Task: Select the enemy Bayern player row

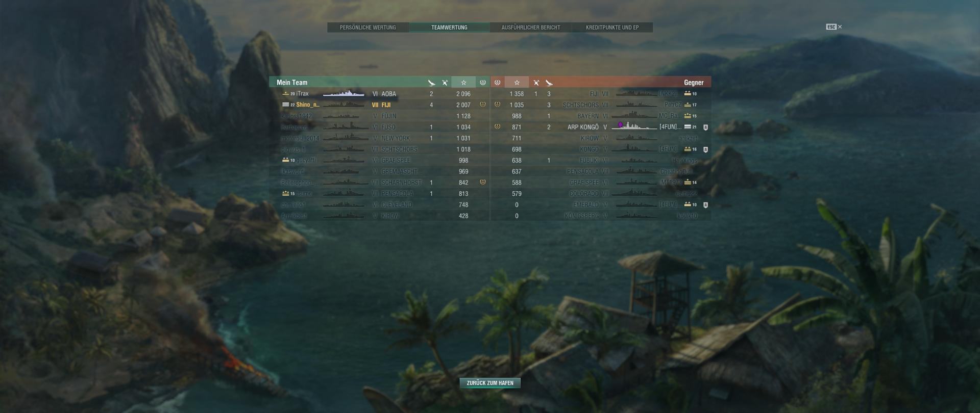Action: pyautogui.click(x=601, y=116)
